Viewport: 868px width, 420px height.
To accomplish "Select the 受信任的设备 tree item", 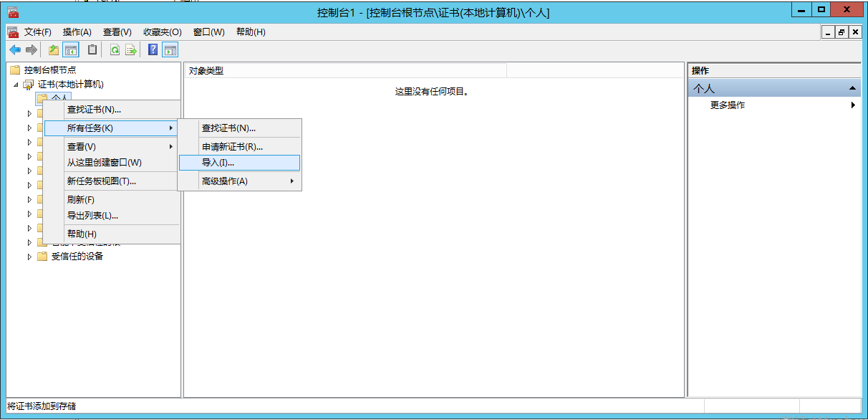I will pos(77,257).
